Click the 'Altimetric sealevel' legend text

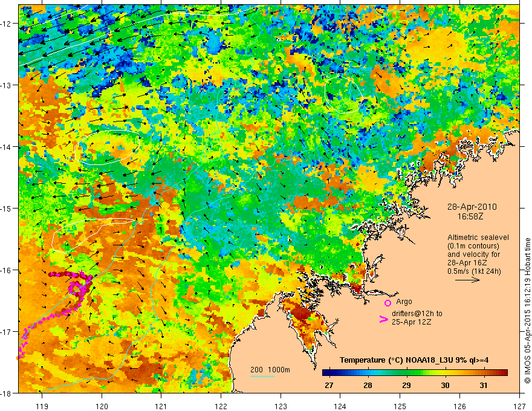(478, 238)
